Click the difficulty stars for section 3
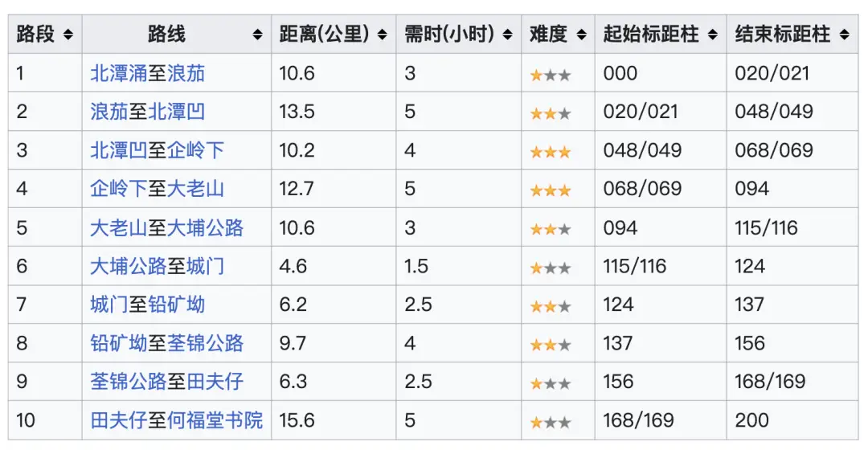 click(x=551, y=151)
